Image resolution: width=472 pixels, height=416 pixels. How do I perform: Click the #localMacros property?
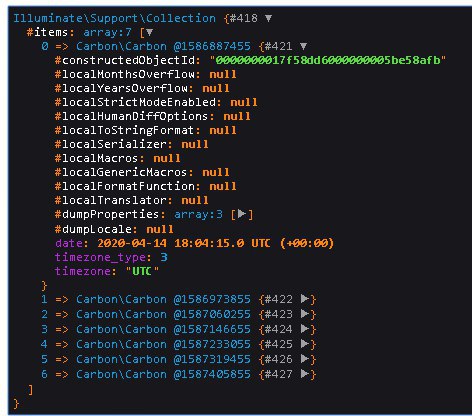pyautogui.click(x=97, y=158)
